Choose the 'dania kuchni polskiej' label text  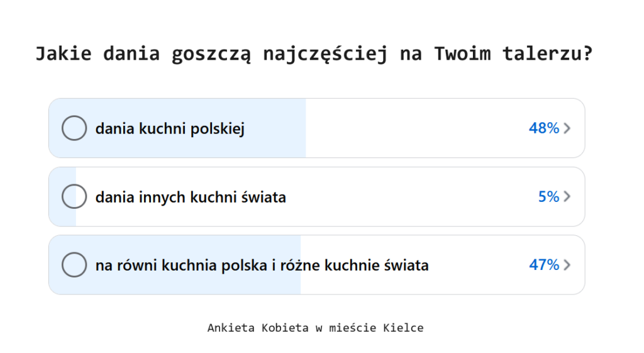[x=170, y=128]
